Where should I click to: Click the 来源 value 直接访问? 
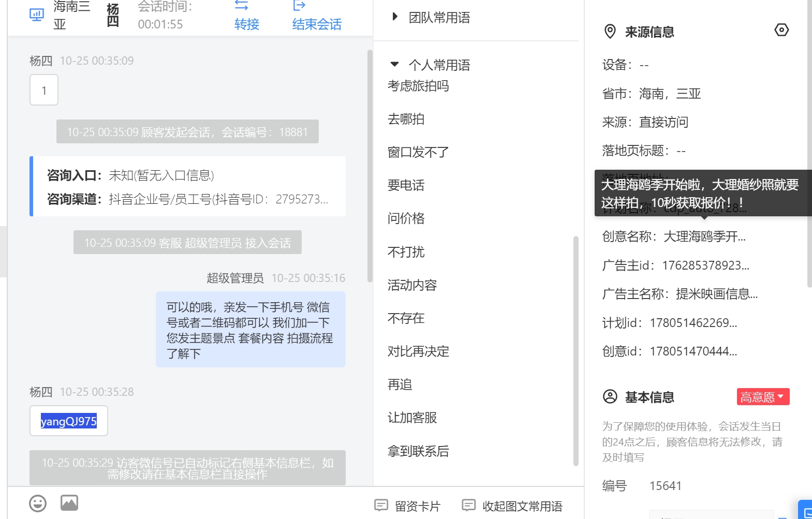663,122
